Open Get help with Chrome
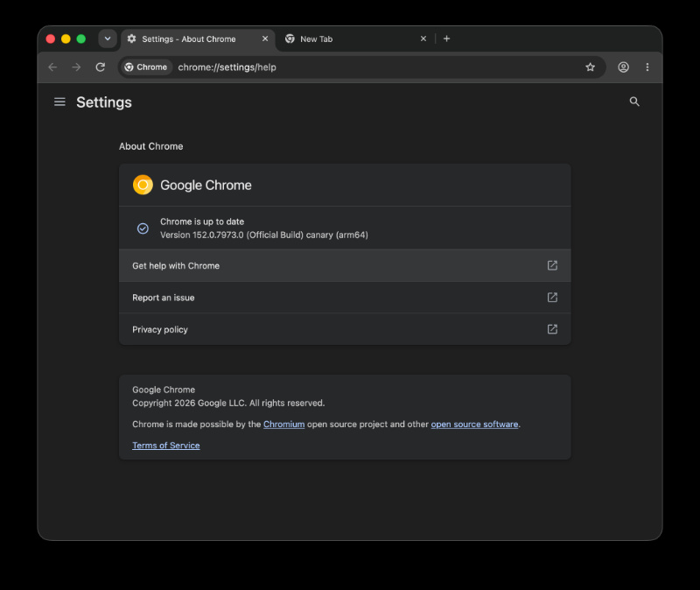The image size is (700, 590). pos(345,266)
